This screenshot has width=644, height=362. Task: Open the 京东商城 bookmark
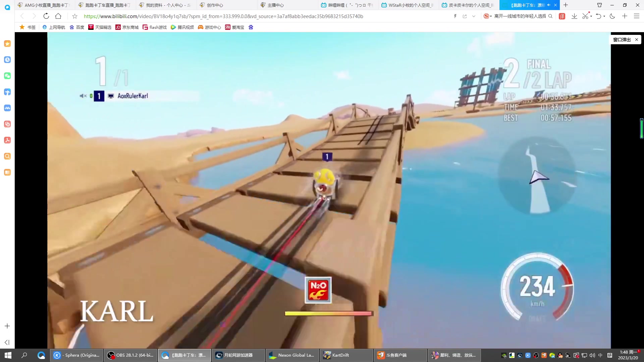[x=127, y=27]
